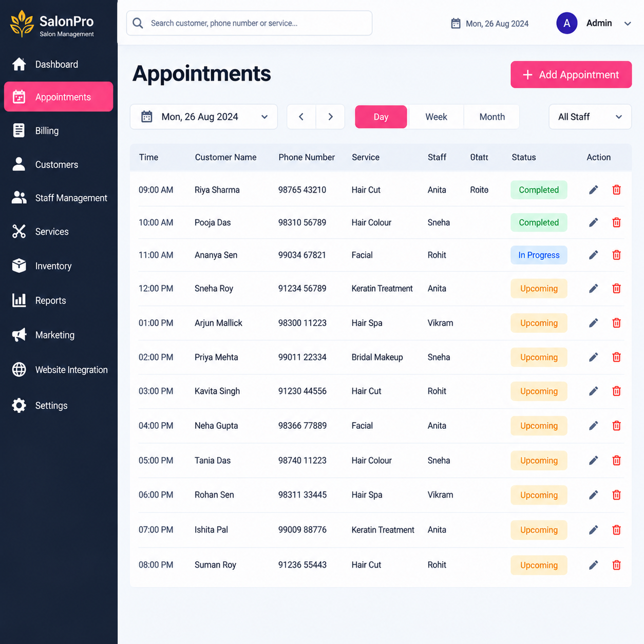Switch to Day view

point(381,117)
